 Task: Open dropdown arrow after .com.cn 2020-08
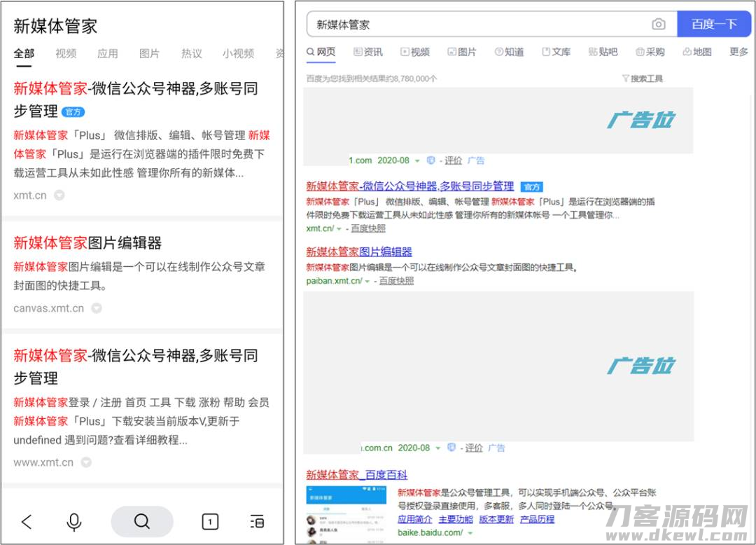(x=437, y=448)
